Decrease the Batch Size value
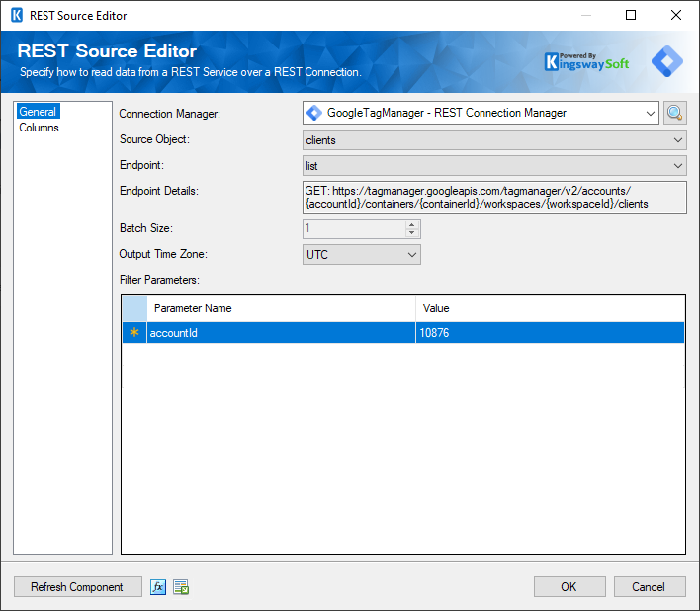The width and height of the screenshot is (700, 611). tap(412, 233)
